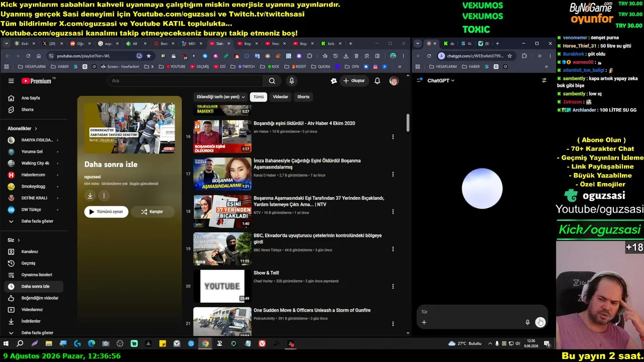
Task: Open Ana Sayfa in YouTube sidebar
Action: coord(34,98)
